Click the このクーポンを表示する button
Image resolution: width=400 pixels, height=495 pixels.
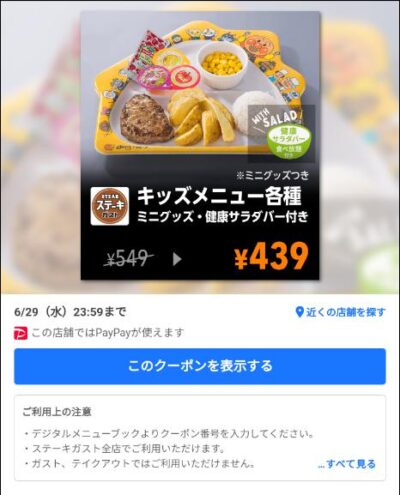pyautogui.click(x=200, y=366)
